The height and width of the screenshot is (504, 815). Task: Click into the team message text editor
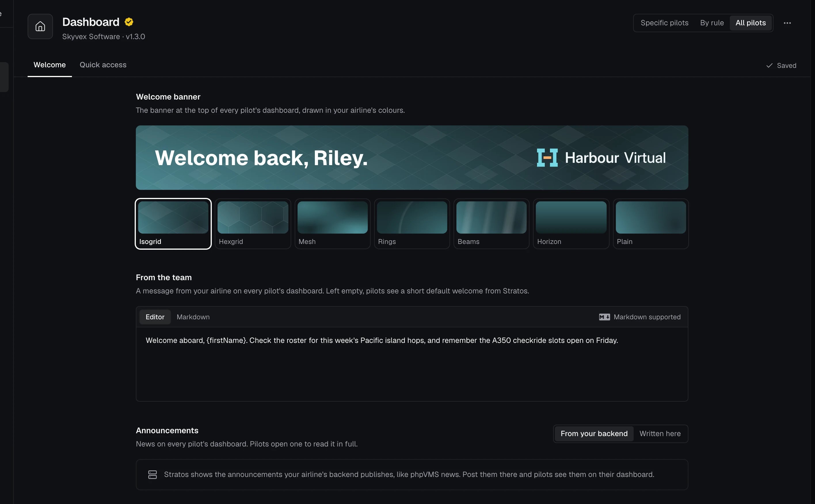[412, 364]
